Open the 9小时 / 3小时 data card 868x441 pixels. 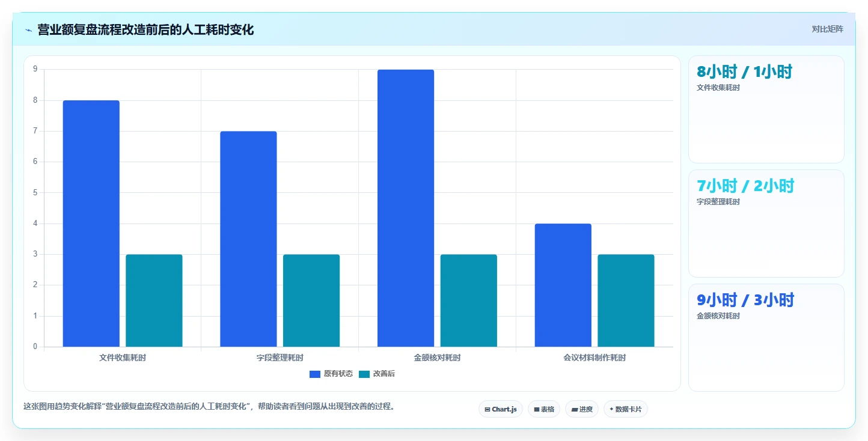coord(766,338)
